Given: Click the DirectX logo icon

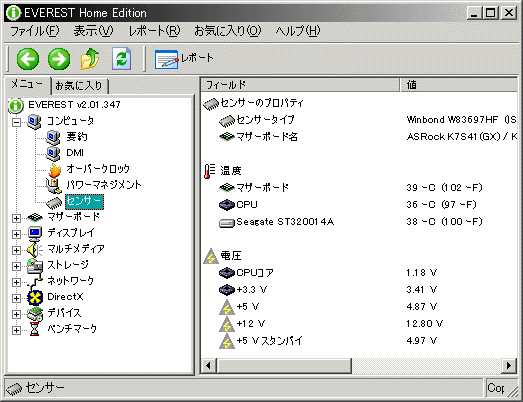Looking at the screenshot, I should [35, 298].
